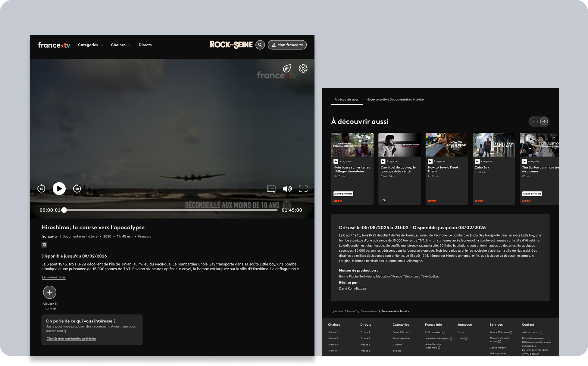This screenshot has height=366, width=588.
Task: Add documentary to my list
Action: tap(50, 292)
